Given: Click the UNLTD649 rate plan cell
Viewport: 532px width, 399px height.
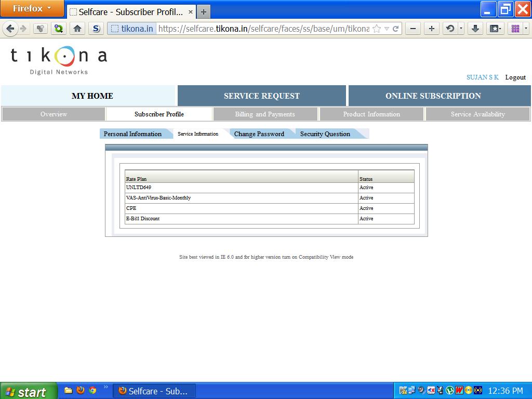Looking at the screenshot, I should (x=242, y=188).
